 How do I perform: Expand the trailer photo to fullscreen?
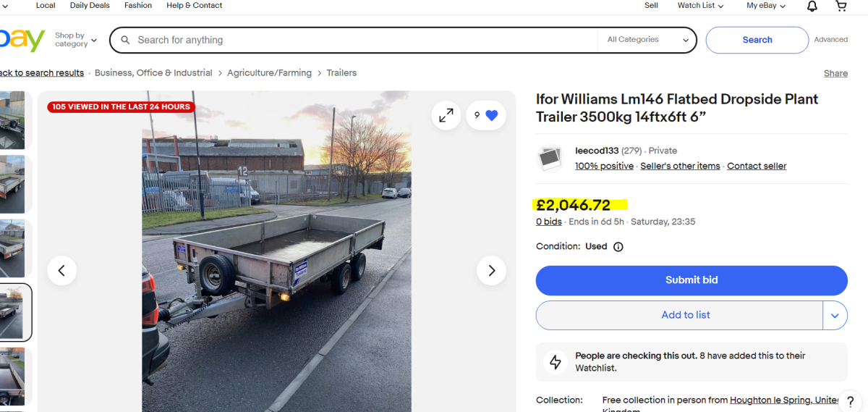click(x=446, y=115)
